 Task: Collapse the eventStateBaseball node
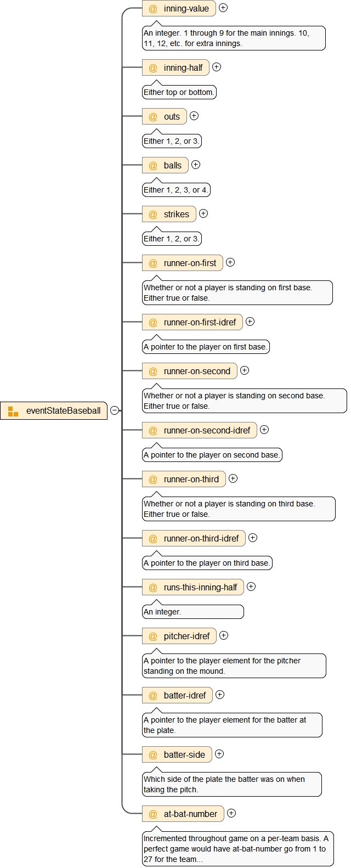(x=115, y=410)
